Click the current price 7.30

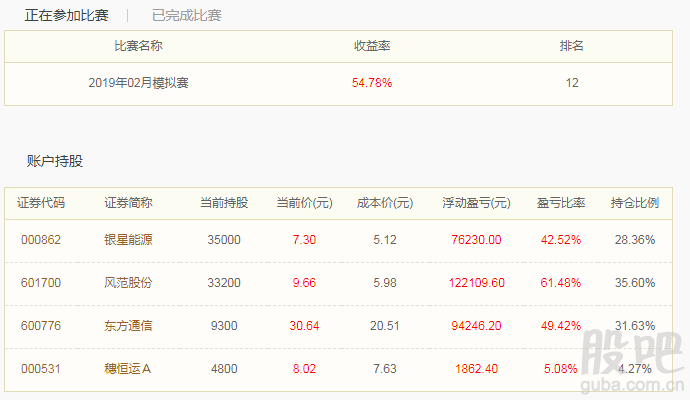point(305,240)
